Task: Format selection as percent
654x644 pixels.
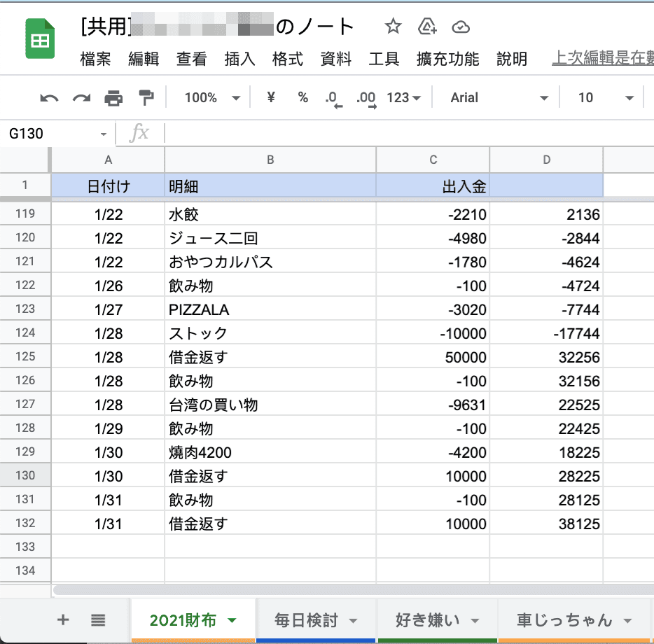Action: pyautogui.click(x=302, y=97)
